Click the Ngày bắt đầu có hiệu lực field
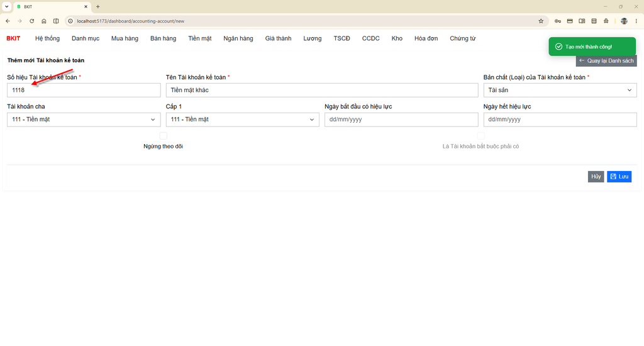 pyautogui.click(x=401, y=120)
